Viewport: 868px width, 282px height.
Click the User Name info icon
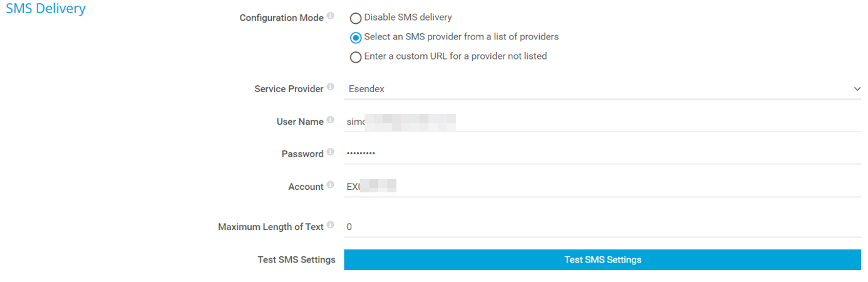point(330,120)
